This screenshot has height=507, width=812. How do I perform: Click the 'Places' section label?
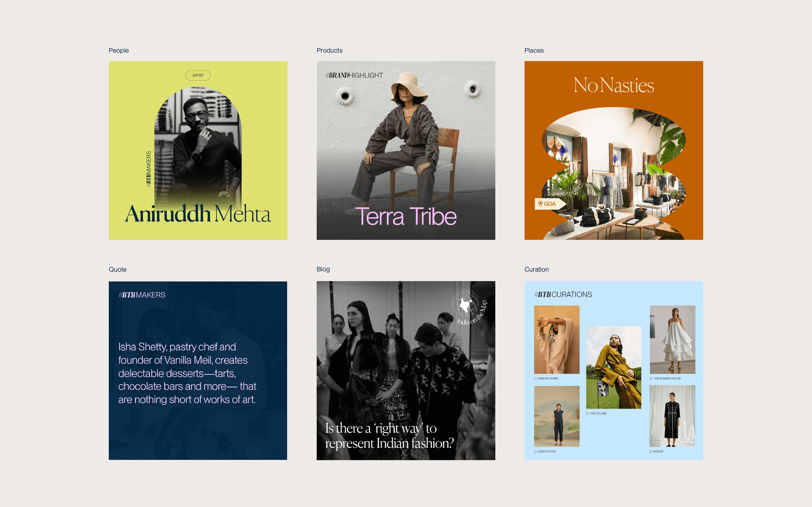point(534,51)
